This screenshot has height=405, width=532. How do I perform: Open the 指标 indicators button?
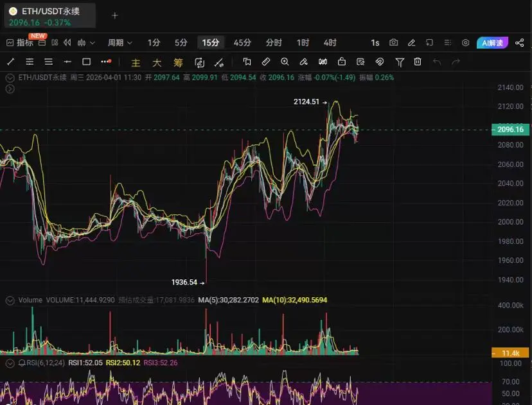[x=20, y=43]
